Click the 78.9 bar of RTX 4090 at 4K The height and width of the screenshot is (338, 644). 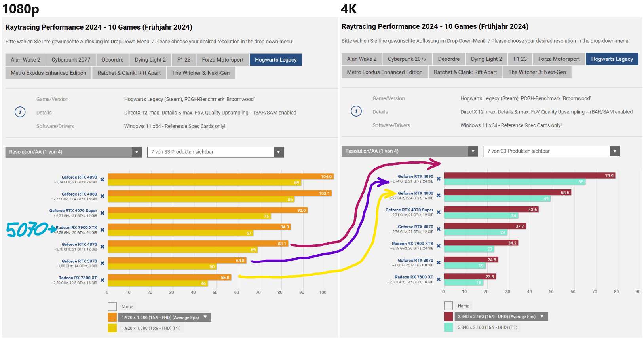click(x=530, y=176)
